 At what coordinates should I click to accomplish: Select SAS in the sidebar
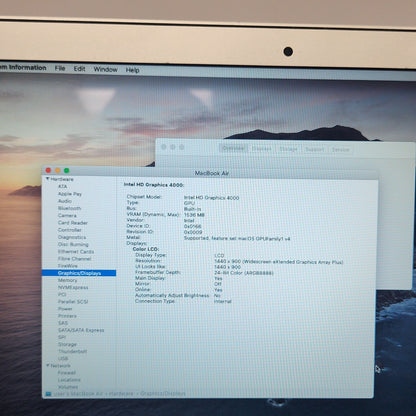pos(63,323)
